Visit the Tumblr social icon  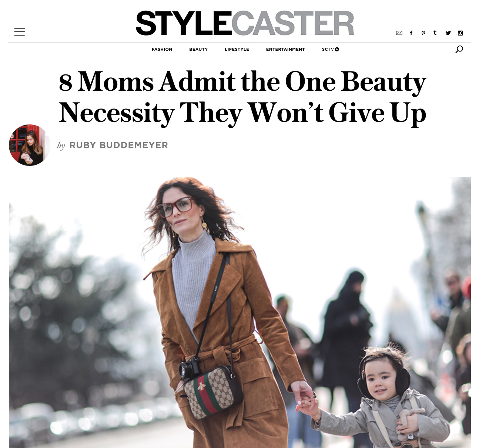click(435, 33)
